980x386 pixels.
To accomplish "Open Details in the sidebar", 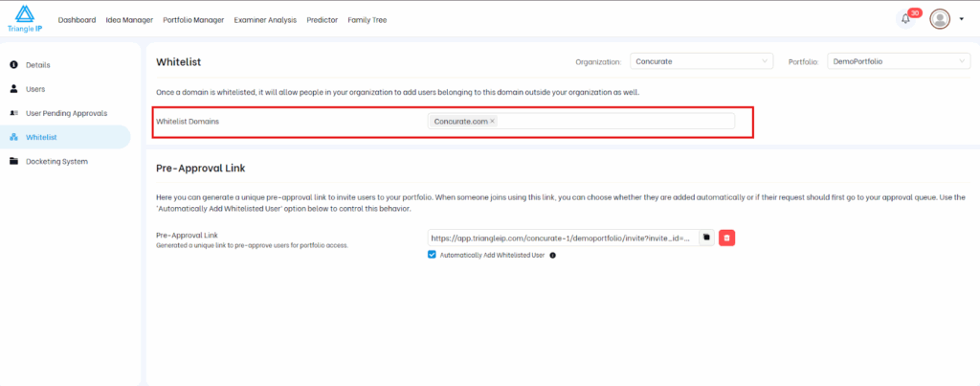I will (38, 65).
